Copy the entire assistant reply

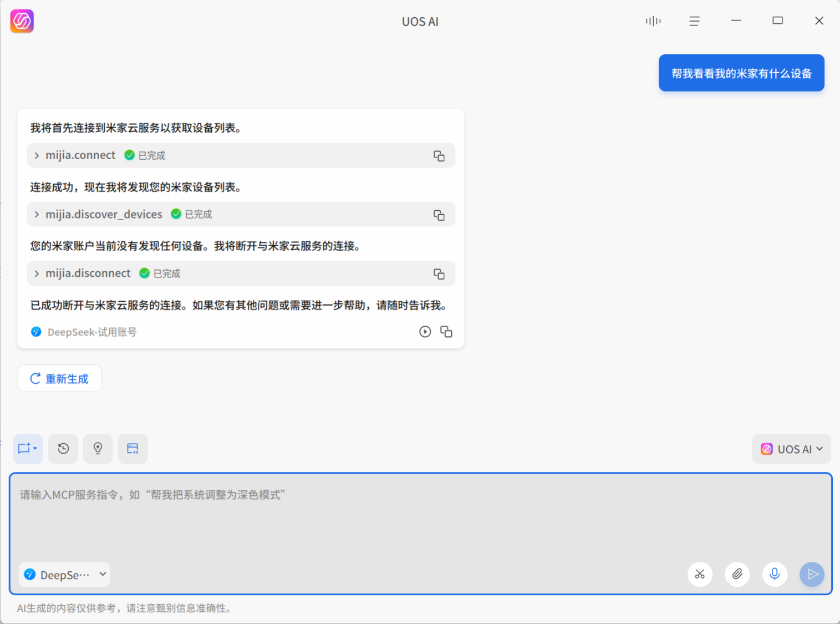coord(446,332)
